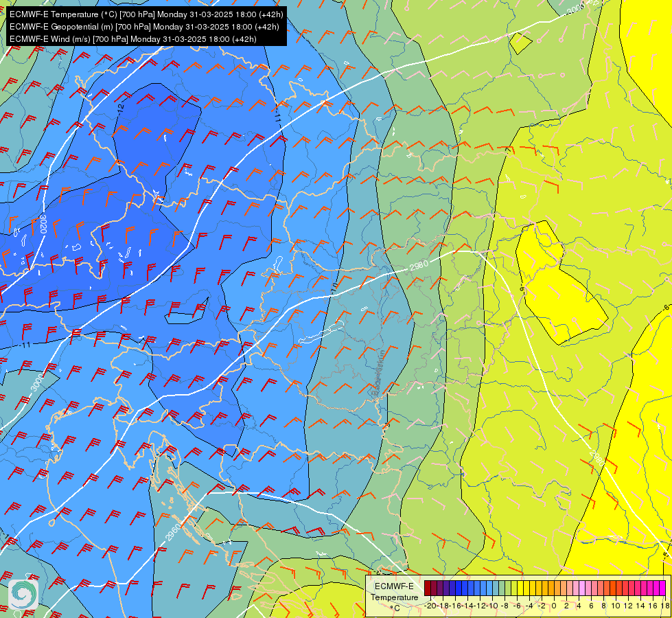Click the legend tick label 0
Screen dimensions: 672x618
pyautogui.click(x=554, y=606)
